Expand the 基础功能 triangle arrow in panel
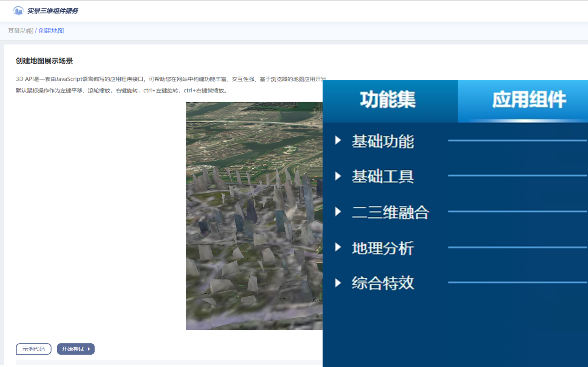The image size is (588, 367). pos(338,140)
